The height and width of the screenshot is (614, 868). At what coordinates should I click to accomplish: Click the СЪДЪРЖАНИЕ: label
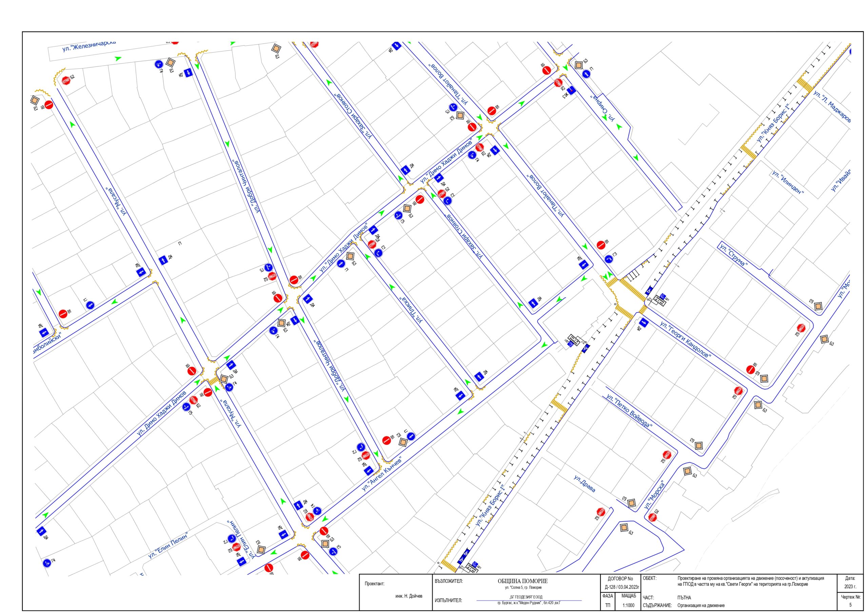[x=657, y=605]
